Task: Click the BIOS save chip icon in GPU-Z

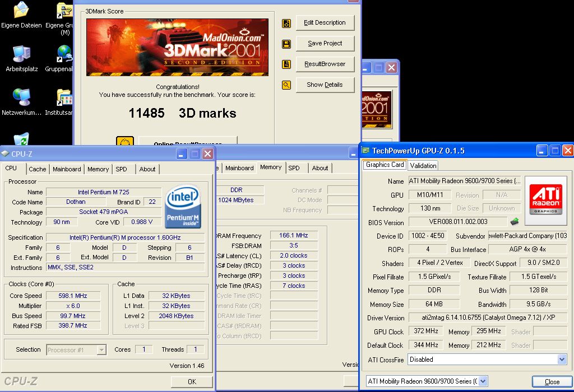Action: point(515,222)
